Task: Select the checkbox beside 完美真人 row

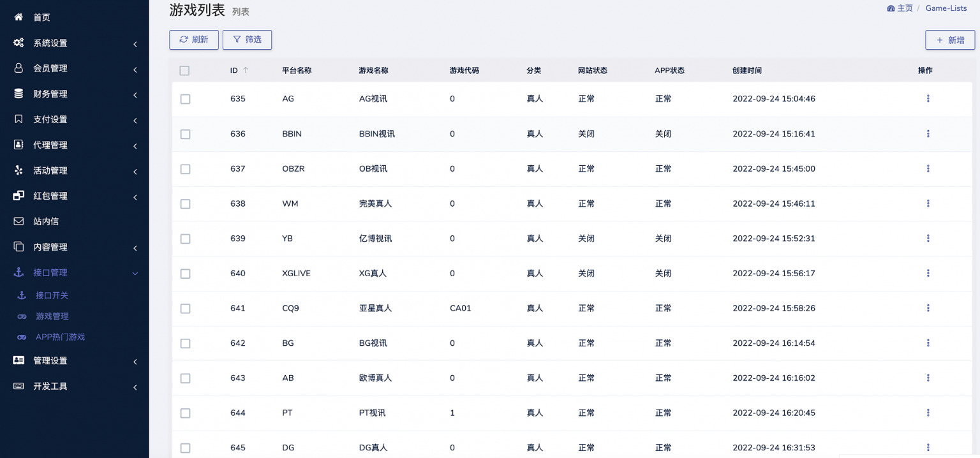Action: point(185,204)
